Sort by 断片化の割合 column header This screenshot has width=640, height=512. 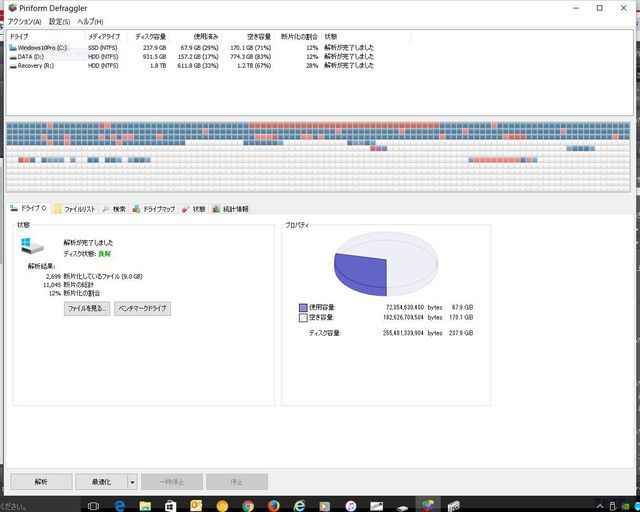click(298, 37)
